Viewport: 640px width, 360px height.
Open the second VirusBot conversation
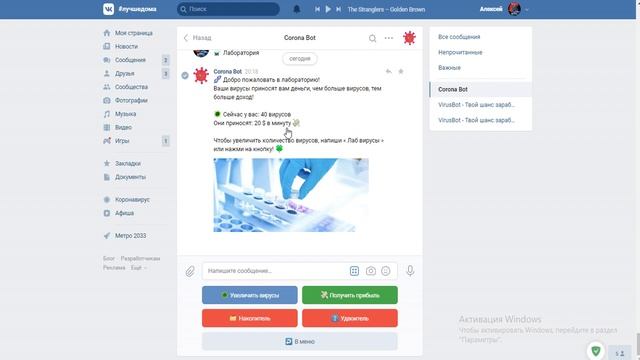point(480,120)
